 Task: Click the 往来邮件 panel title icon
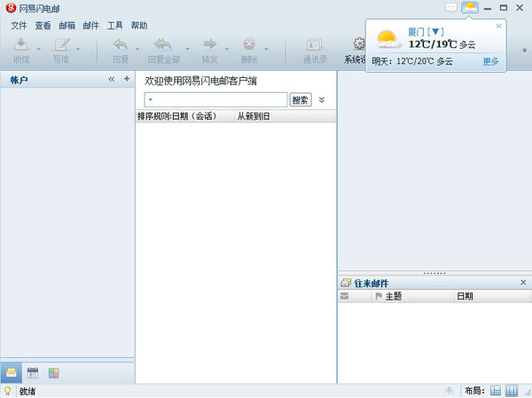pos(346,283)
